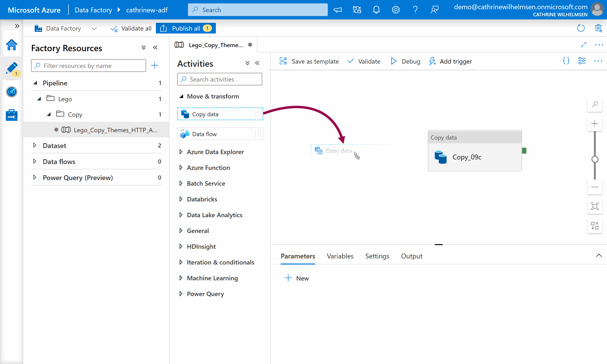Open the Manage toolbox icon in sidebar
The height and width of the screenshot is (364, 607).
11,115
